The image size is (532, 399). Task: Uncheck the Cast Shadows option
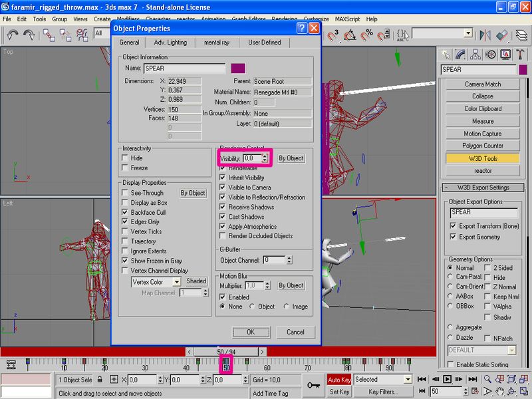223,217
